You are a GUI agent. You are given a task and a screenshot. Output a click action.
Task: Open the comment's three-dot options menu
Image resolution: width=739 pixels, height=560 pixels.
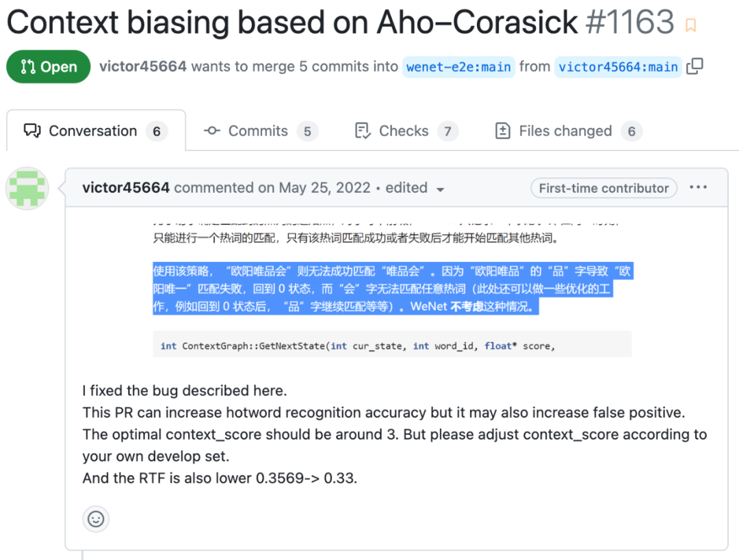pos(699,187)
